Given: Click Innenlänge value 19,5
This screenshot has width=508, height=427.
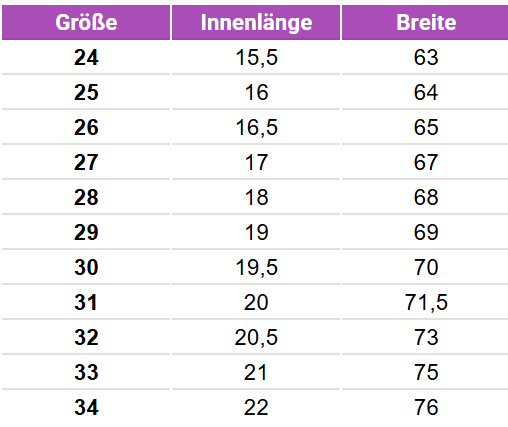Looking at the screenshot, I should (x=256, y=267).
